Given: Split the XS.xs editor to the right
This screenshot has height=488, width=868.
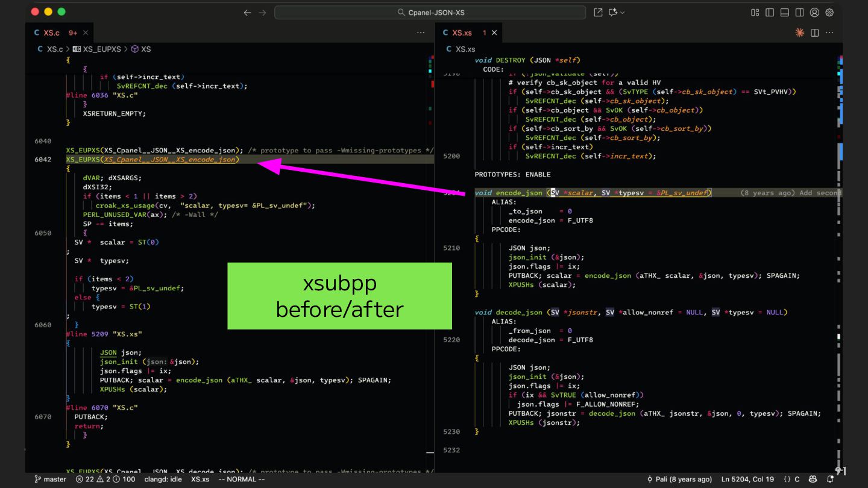Looking at the screenshot, I should [814, 33].
